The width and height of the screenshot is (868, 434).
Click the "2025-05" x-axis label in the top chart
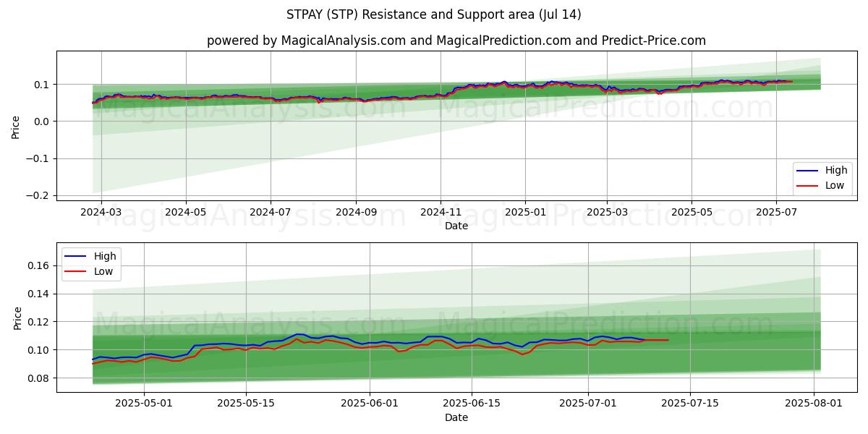point(692,213)
